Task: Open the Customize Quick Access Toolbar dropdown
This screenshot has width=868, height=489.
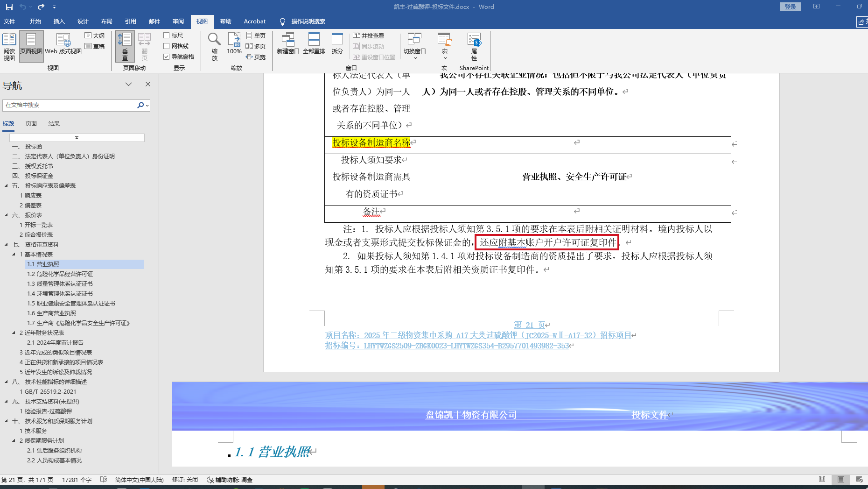Action: (55, 7)
